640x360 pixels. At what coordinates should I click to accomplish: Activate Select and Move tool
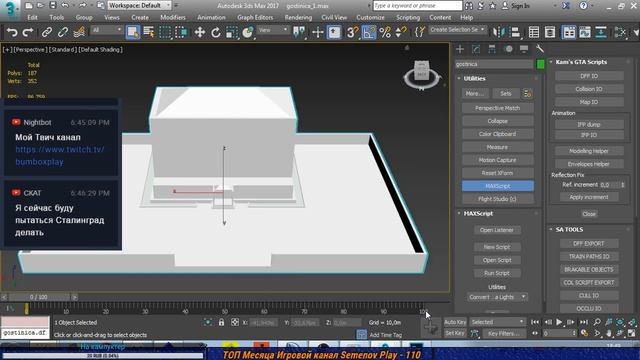tap(200, 32)
